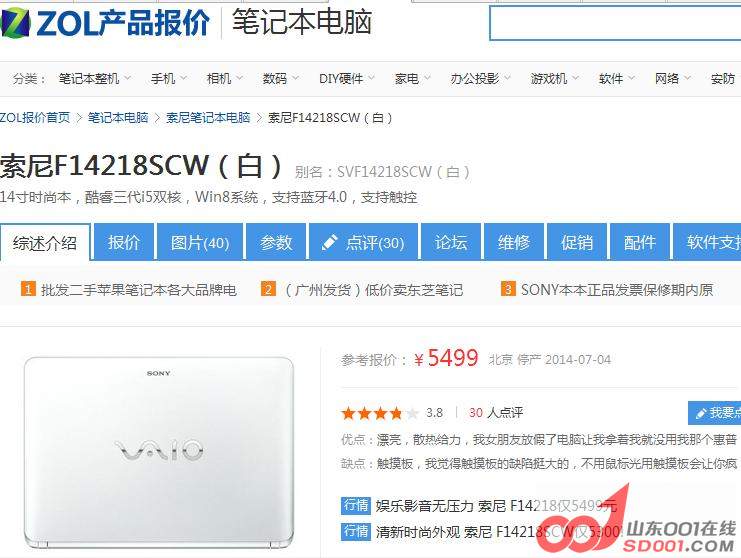This screenshot has height=558, width=741.
Task: Open the 办公投影 category dropdown
Action: [x=480, y=78]
